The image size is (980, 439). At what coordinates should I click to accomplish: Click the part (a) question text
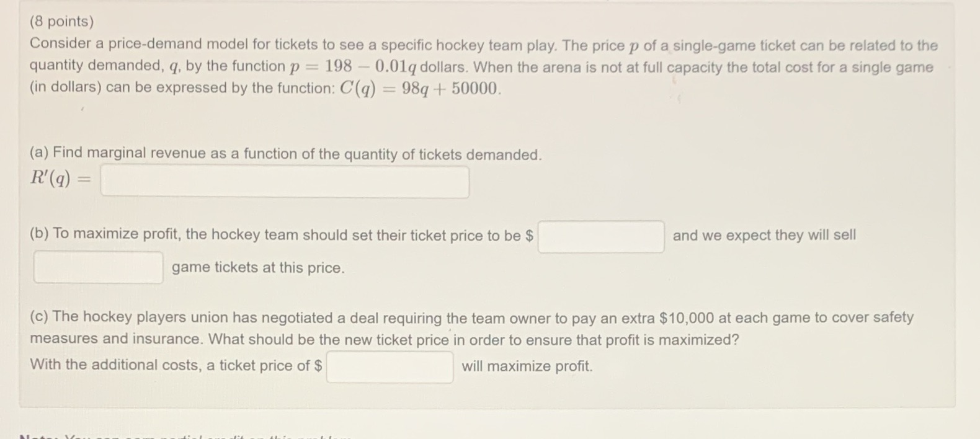pyautogui.click(x=285, y=153)
